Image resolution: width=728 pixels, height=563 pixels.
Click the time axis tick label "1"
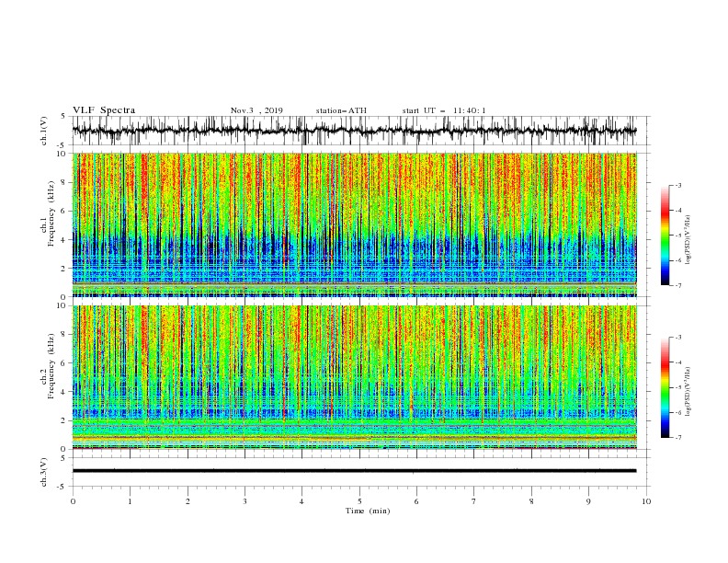coord(130,501)
